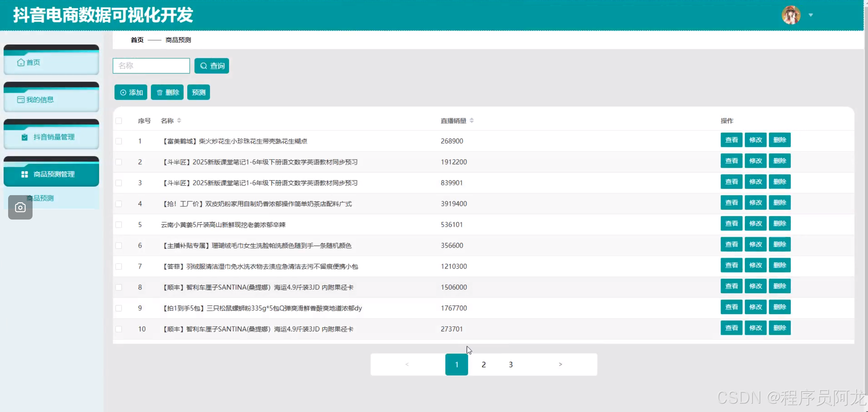Go to pagination page 2
This screenshot has width=868, height=412.
[x=484, y=365]
